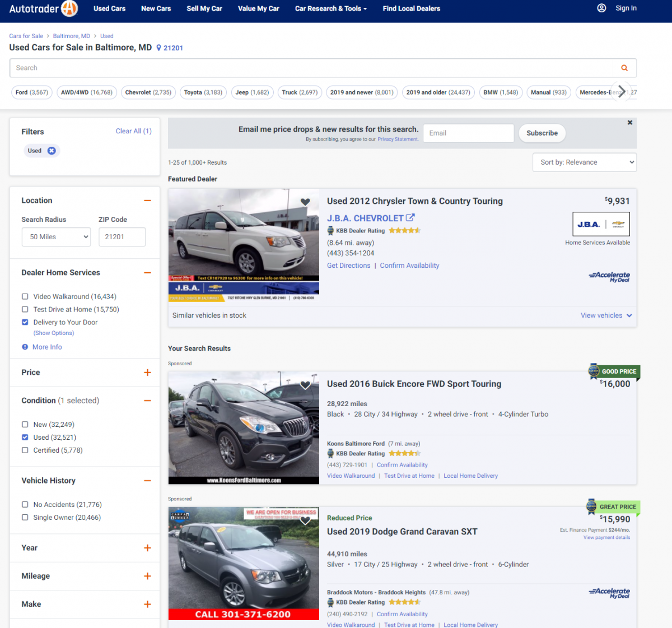Check the Single Owner filter

pyautogui.click(x=25, y=518)
